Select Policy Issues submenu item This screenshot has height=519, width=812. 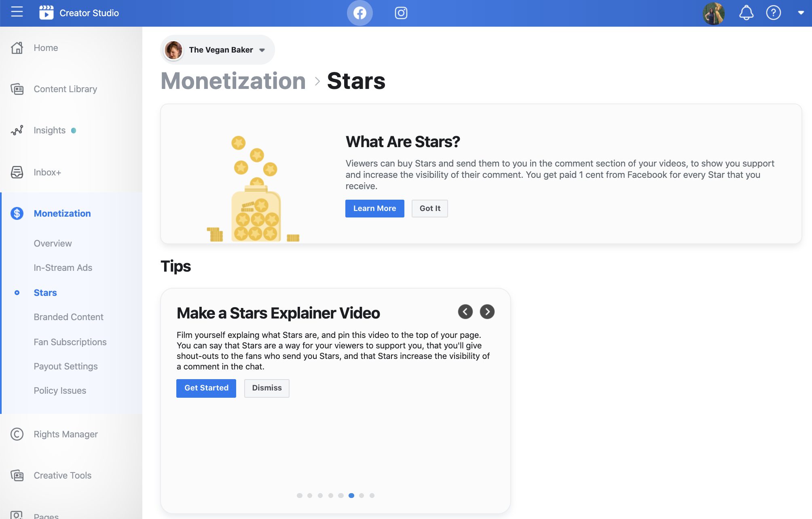(60, 390)
